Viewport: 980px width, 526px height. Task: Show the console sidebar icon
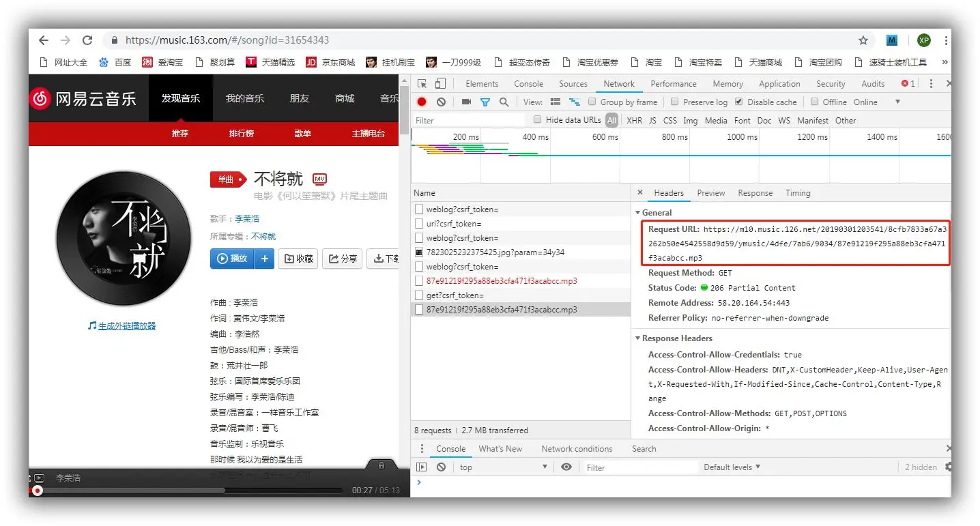[x=422, y=467]
